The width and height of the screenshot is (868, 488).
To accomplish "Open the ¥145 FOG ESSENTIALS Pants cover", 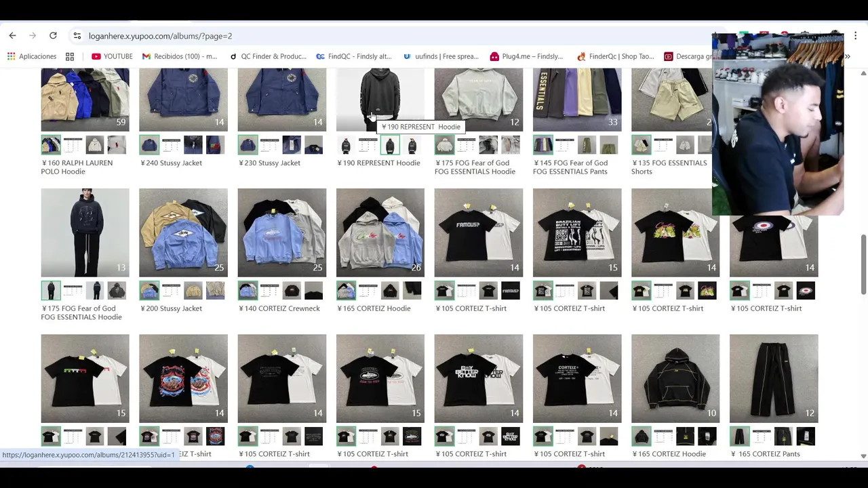I will (x=577, y=100).
